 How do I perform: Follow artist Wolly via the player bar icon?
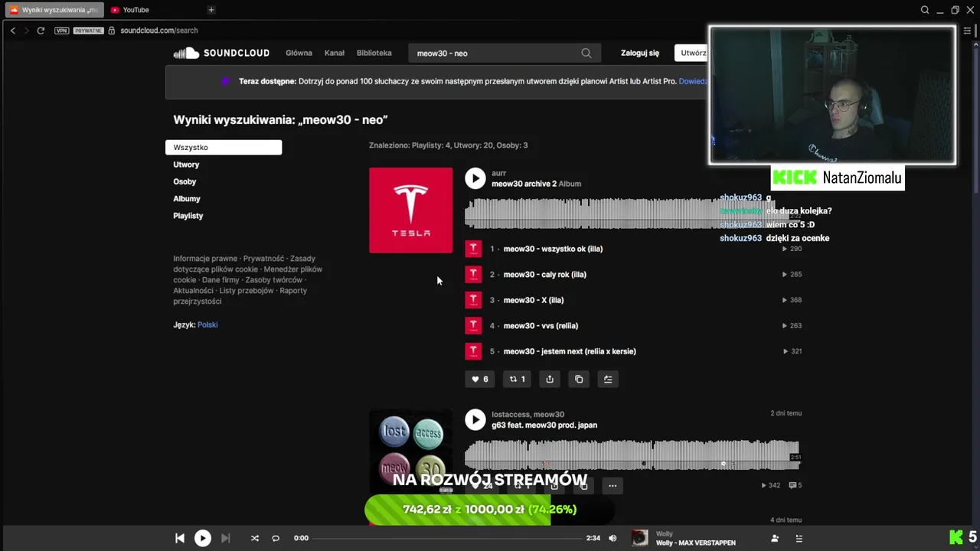775,538
